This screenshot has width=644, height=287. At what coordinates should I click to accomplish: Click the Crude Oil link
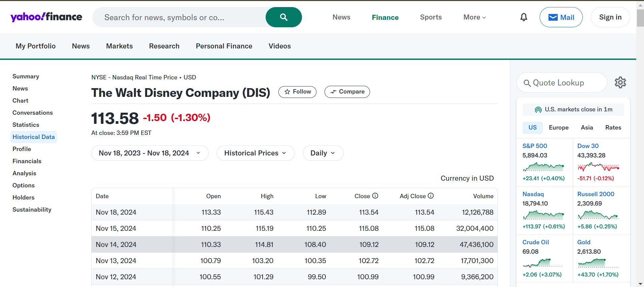[x=536, y=242]
